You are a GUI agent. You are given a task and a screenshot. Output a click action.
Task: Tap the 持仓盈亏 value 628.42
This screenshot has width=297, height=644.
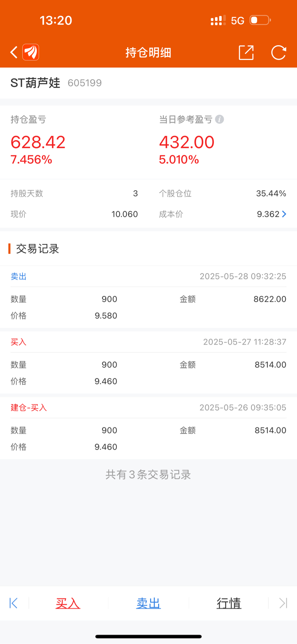[x=38, y=142]
